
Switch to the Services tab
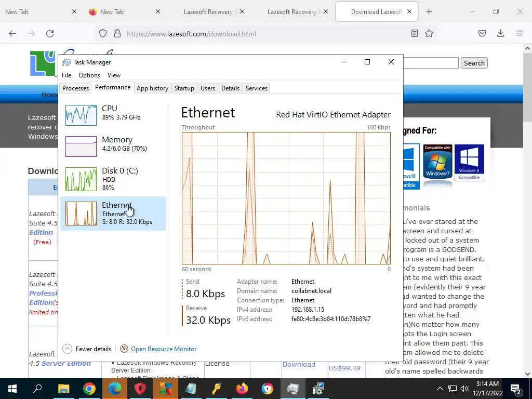pos(257,88)
